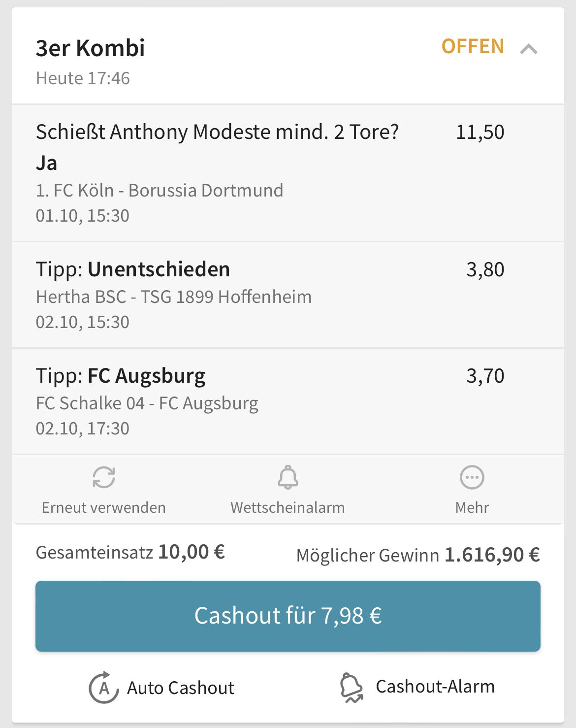Screen dimensions: 576x728
Task: Tap the Cashout-Alarm bell chart icon
Action: 352,687
